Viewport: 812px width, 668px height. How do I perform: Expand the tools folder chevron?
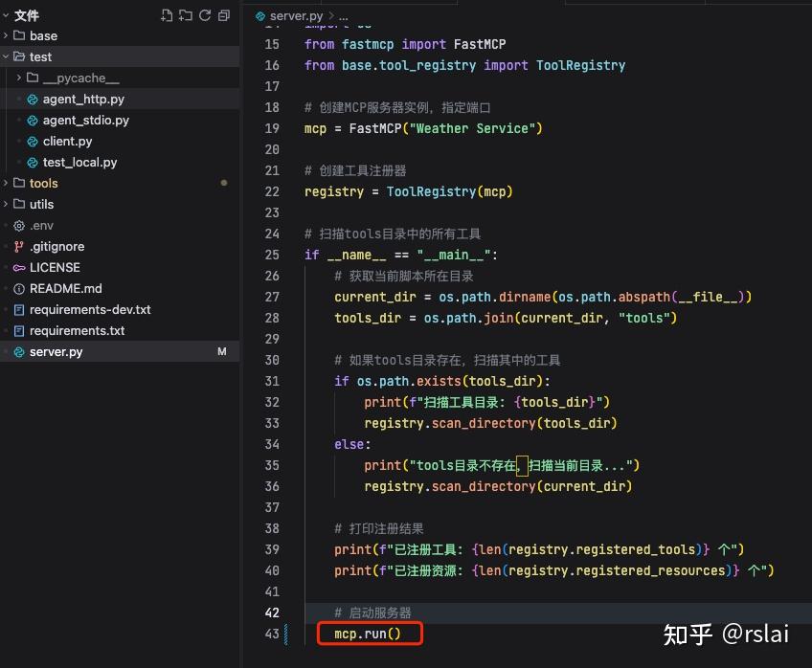(x=6, y=183)
